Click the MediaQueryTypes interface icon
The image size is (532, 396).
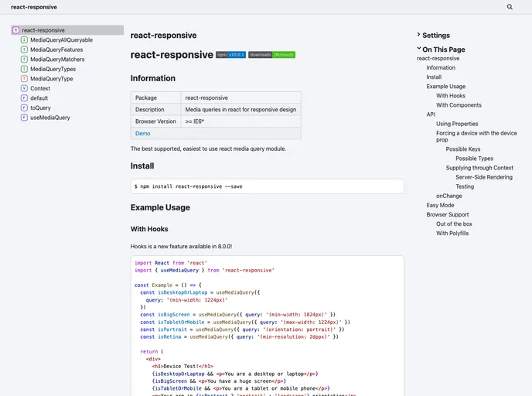pos(24,69)
